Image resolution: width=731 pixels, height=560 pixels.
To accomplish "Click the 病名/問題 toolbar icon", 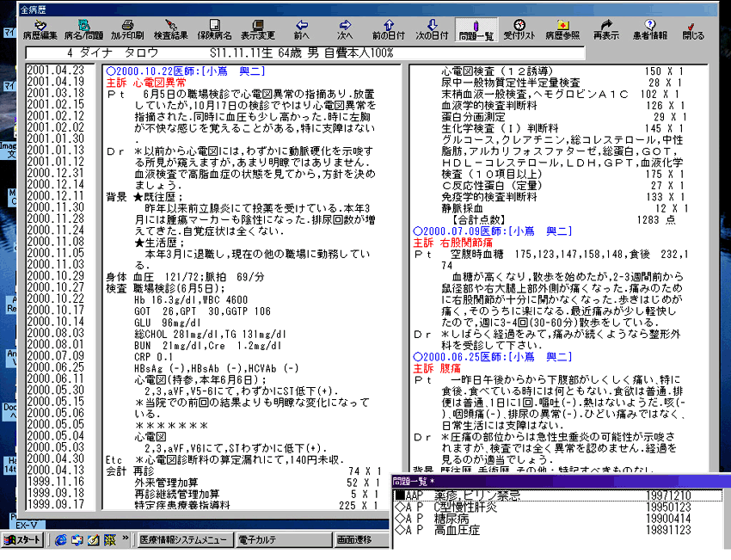I will pos(83,30).
